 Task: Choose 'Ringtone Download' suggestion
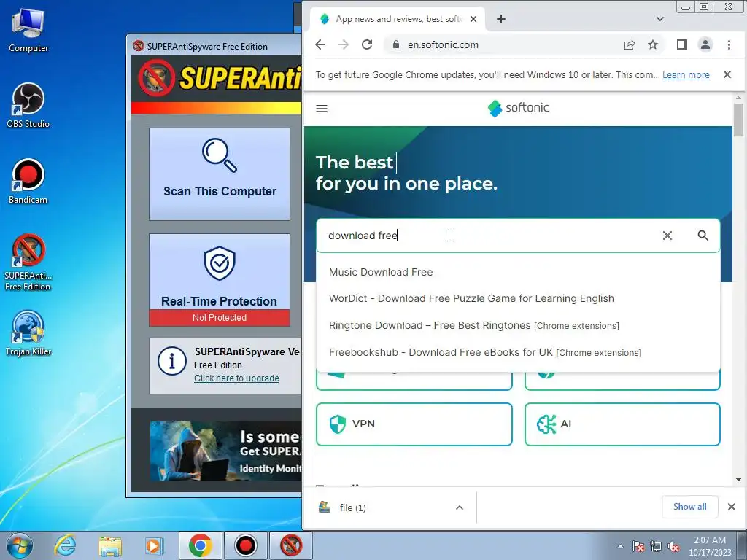pos(518,326)
